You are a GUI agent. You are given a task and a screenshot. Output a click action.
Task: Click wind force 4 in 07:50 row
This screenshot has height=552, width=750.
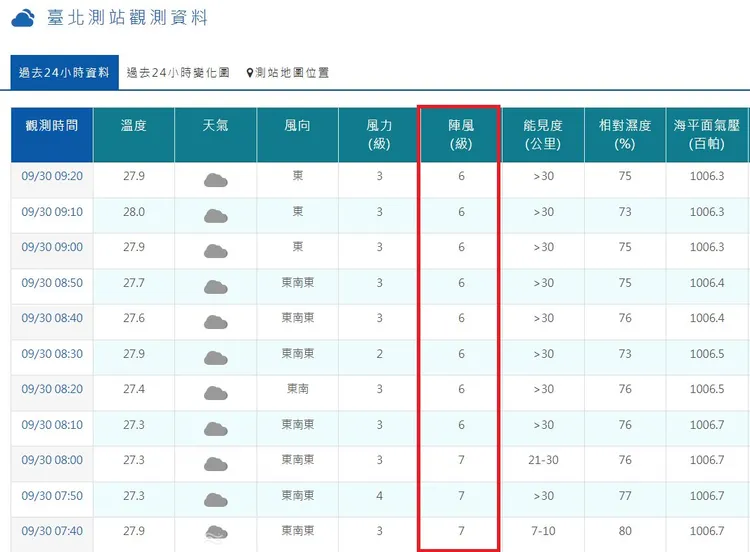click(x=379, y=496)
